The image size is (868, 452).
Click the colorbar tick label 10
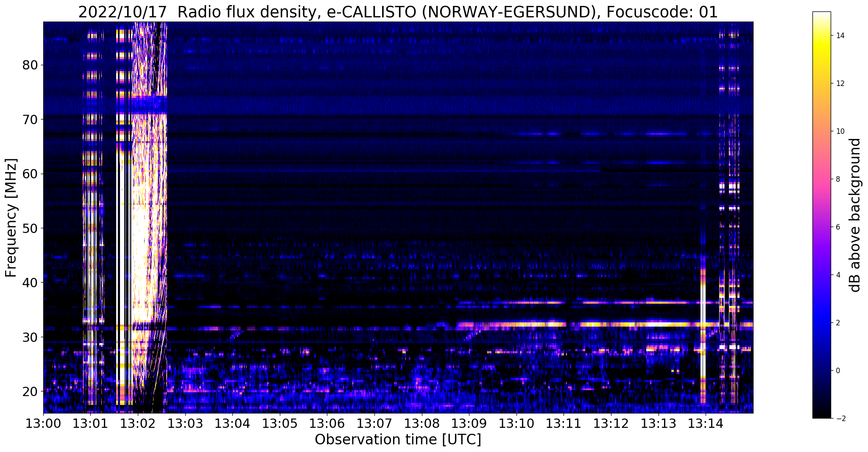(x=839, y=131)
